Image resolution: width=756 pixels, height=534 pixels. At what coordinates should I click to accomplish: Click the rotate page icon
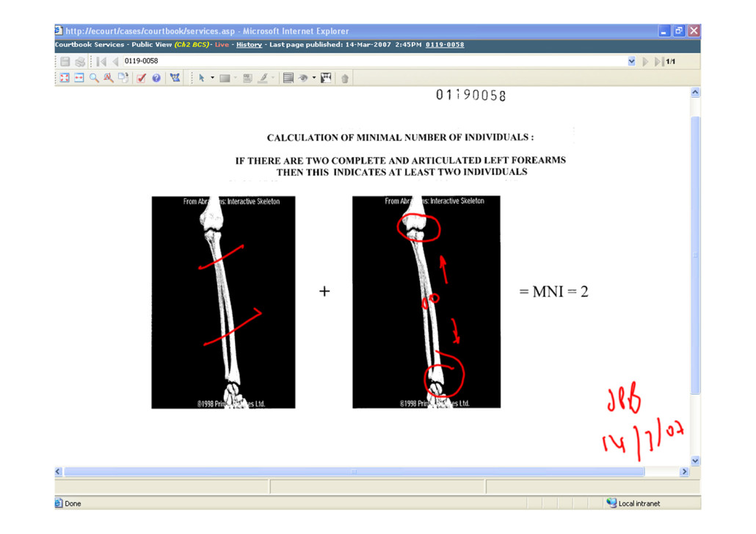123,78
